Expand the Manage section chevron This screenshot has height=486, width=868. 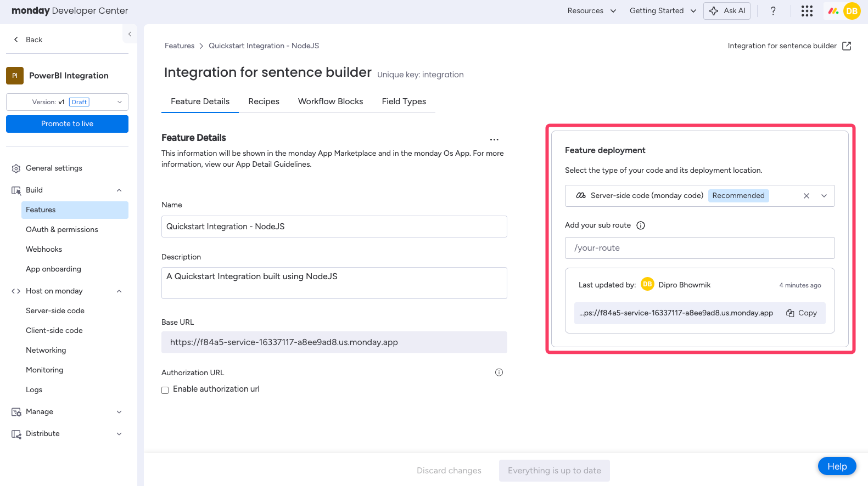pyautogui.click(x=119, y=412)
